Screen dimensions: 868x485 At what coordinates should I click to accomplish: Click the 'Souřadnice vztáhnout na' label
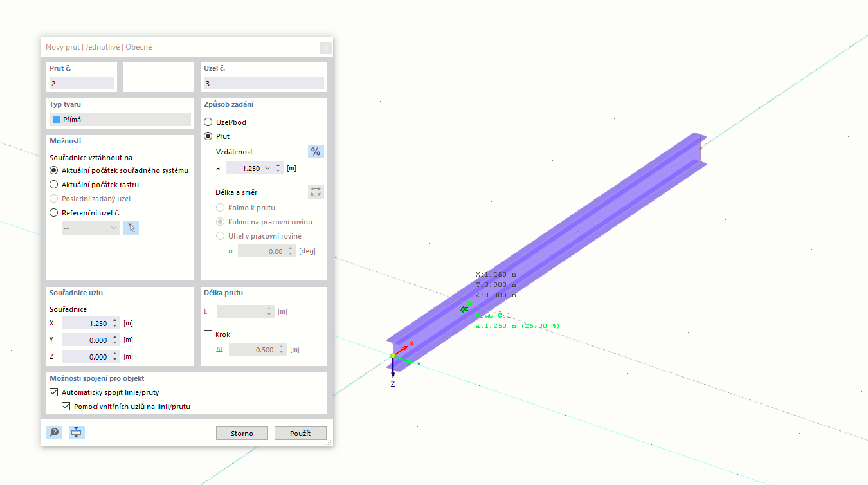pyautogui.click(x=91, y=157)
